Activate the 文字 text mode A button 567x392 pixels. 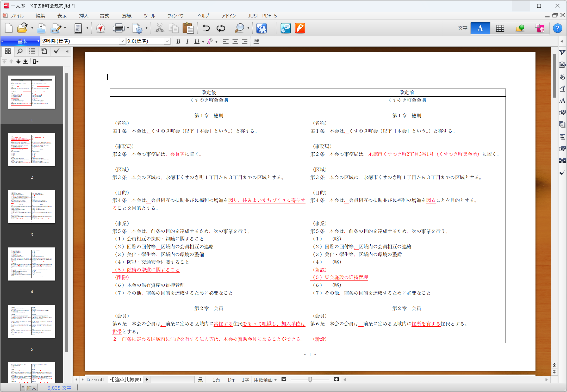click(x=480, y=28)
